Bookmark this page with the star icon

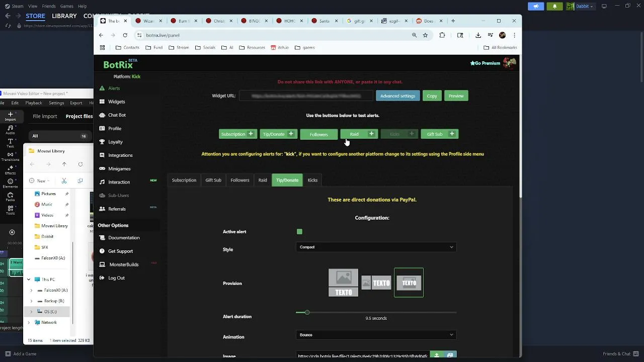tap(425, 35)
